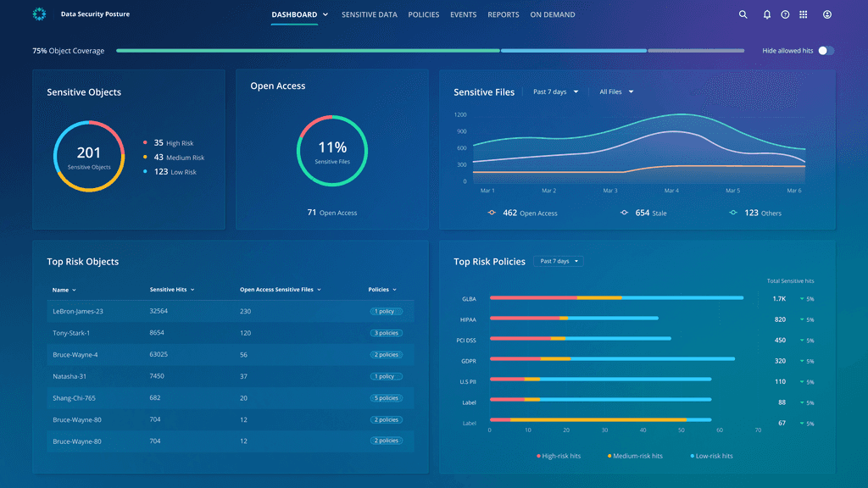Click the GLBA 5% trend arrow

click(x=802, y=299)
